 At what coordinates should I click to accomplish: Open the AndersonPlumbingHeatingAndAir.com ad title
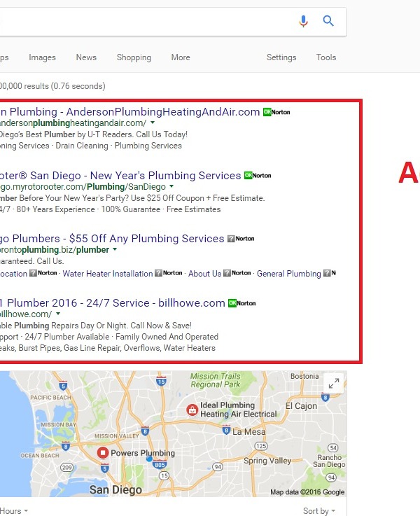130,112
